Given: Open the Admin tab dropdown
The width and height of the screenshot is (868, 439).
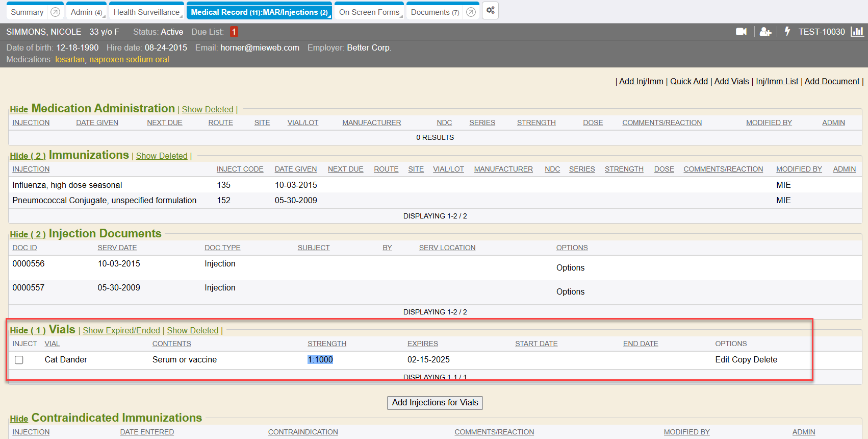Looking at the screenshot, I should tap(86, 12).
